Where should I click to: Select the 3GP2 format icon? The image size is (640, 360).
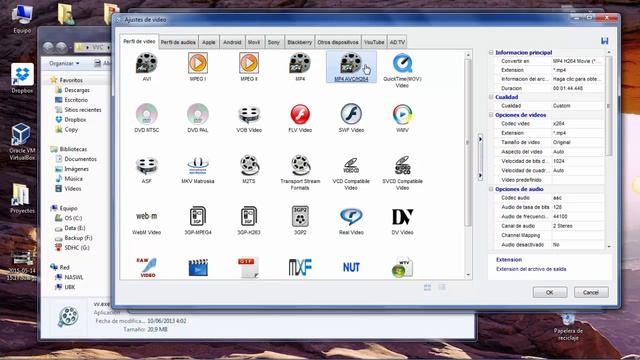300,216
